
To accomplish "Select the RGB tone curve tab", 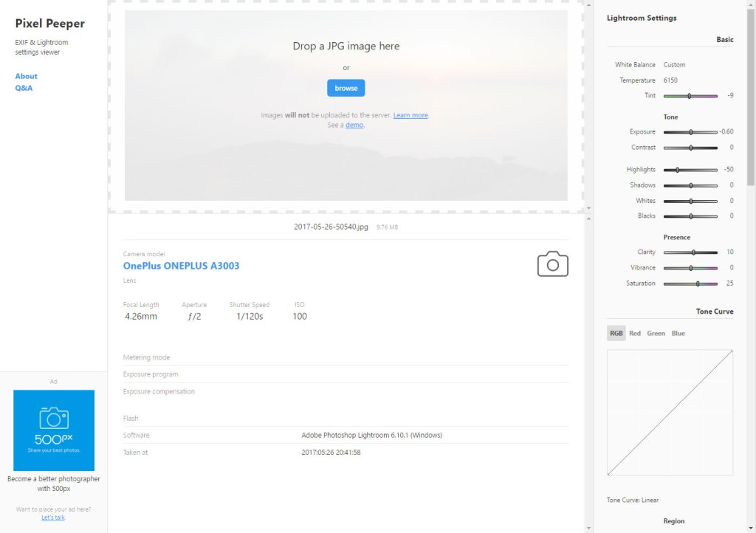I will tap(616, 333).
